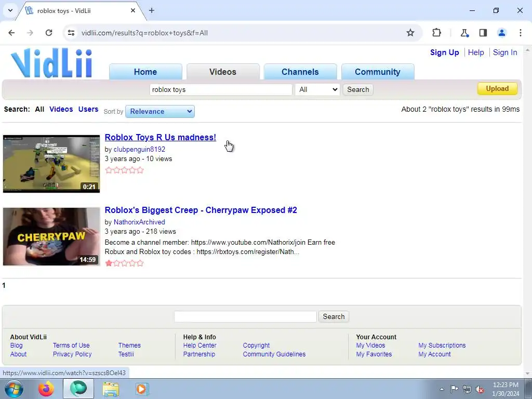Click the Sign Up link
The width and height of the screenshot is (532, 399).
445,52
